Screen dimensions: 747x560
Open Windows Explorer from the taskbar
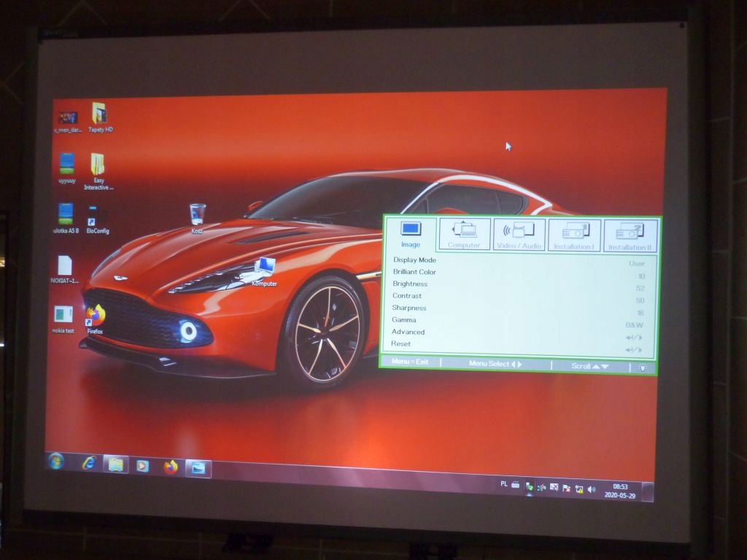point(117,464)
